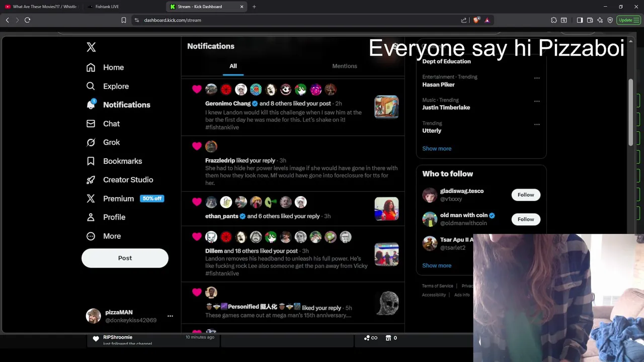Open options for Utterly trend
This screenshot has width=644, height=362.
[x=537, y=124]
